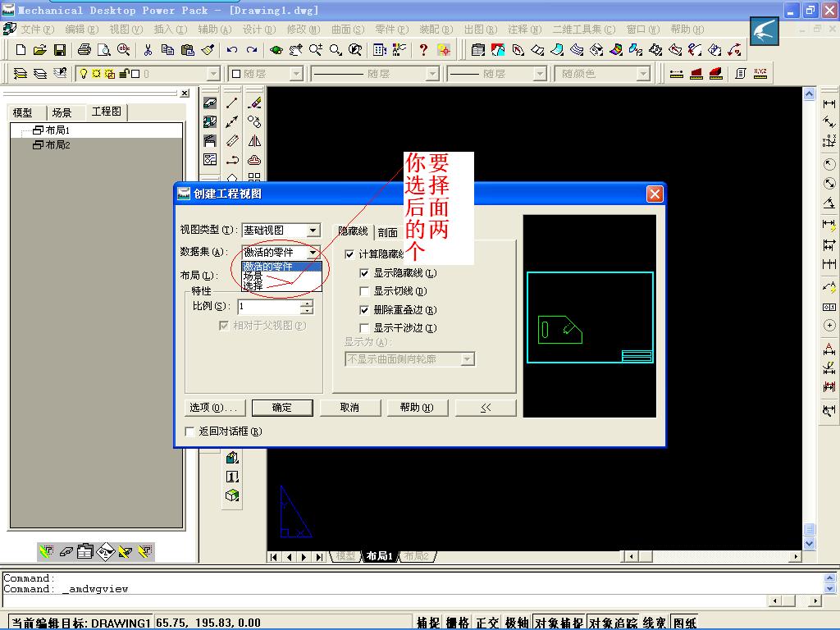840x630 pixels.
Task: Toggle 正交 ortho mode in status bar
Action: tap(487, 623)
